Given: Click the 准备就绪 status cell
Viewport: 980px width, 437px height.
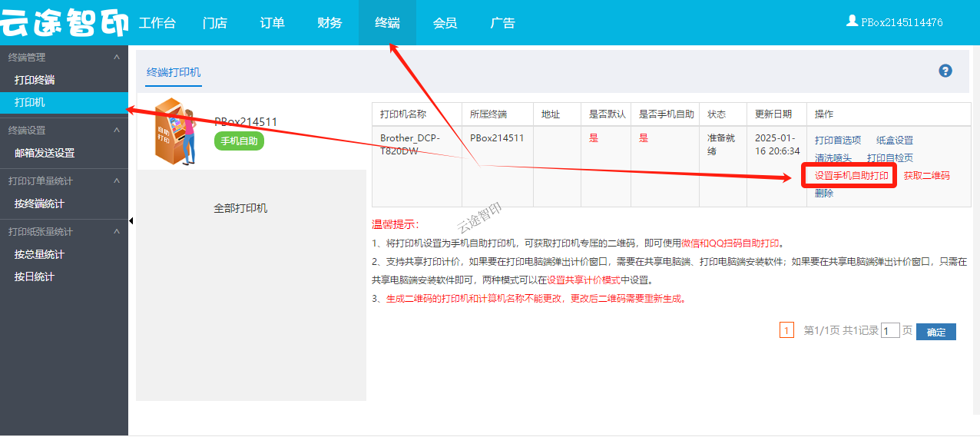Looking at the screenshot, I should (x=723, y=167).
